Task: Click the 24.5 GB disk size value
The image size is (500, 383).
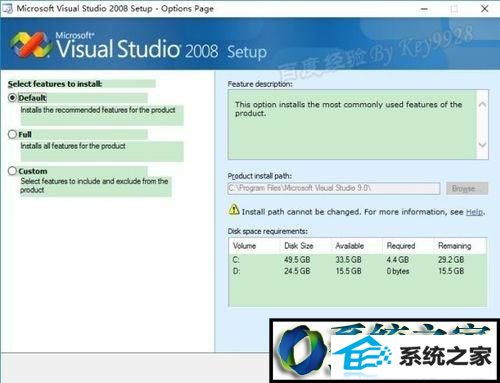Action: (x=297, y=271)
